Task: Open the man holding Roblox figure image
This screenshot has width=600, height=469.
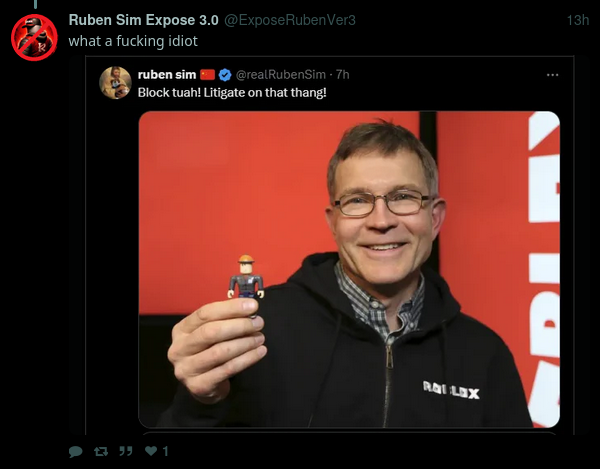Action: 349,269
